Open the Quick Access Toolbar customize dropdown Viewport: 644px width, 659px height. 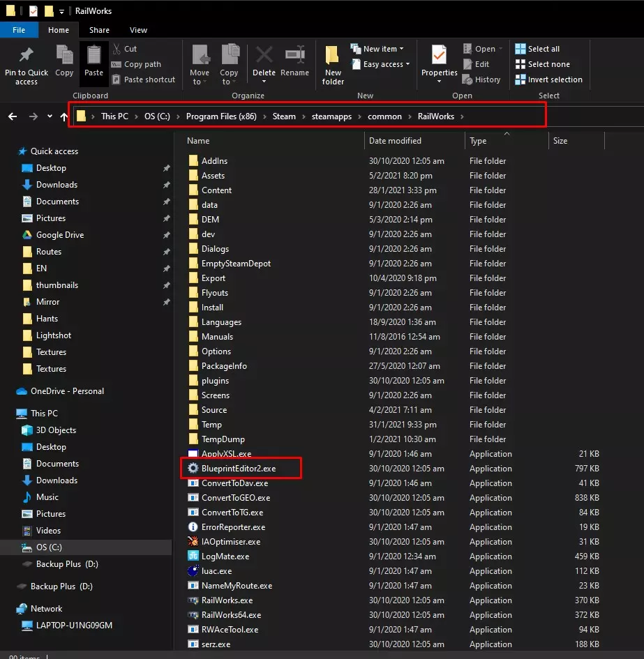click(61, 12)
